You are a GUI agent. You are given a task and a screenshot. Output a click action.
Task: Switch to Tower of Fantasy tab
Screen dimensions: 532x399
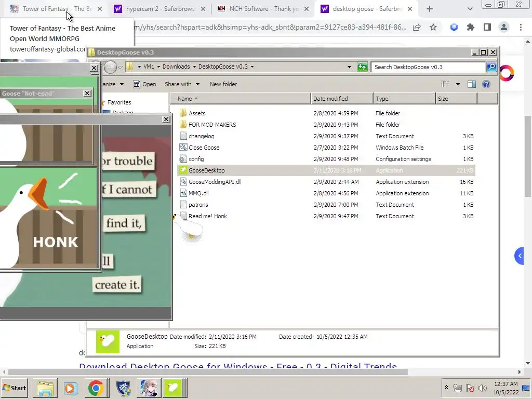click(x=56, y=9)
